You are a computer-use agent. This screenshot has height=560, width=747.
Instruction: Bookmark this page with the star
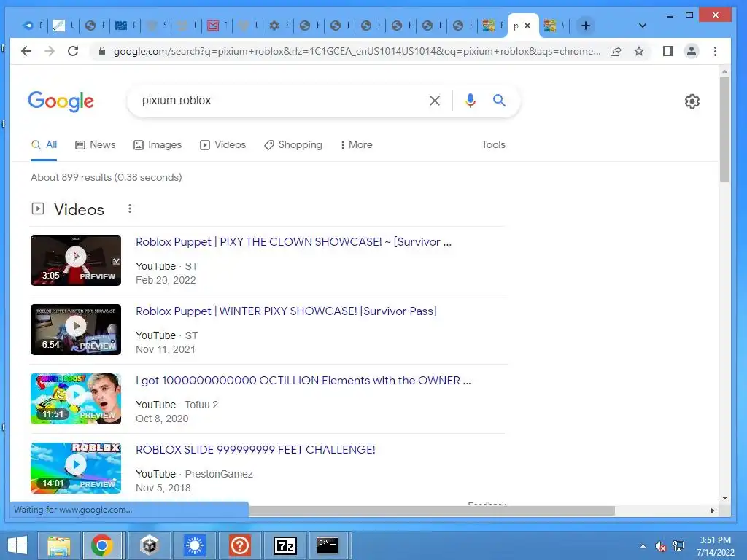(x=639, y=52)
